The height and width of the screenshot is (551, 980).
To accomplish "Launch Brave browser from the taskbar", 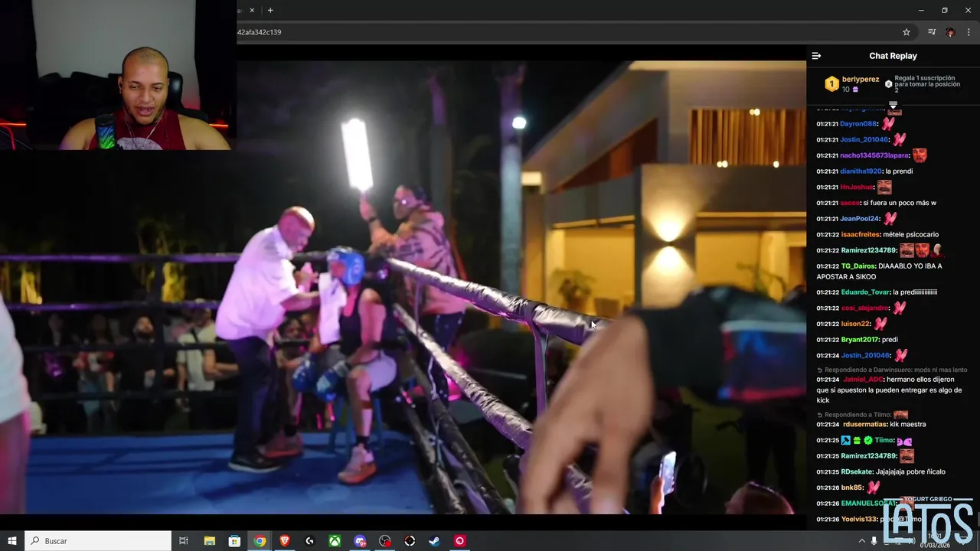I will coord(285,541).
